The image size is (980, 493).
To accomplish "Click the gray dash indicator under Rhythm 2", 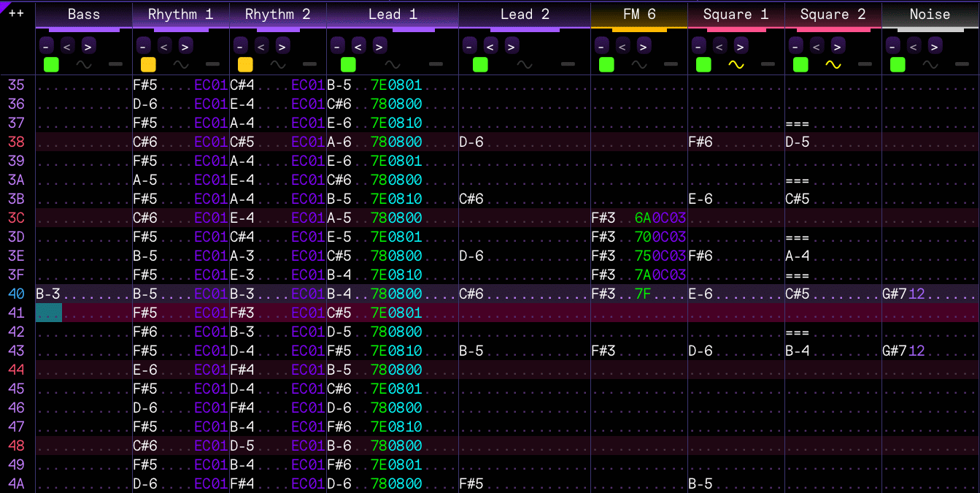I will click(x=309, y=65).
